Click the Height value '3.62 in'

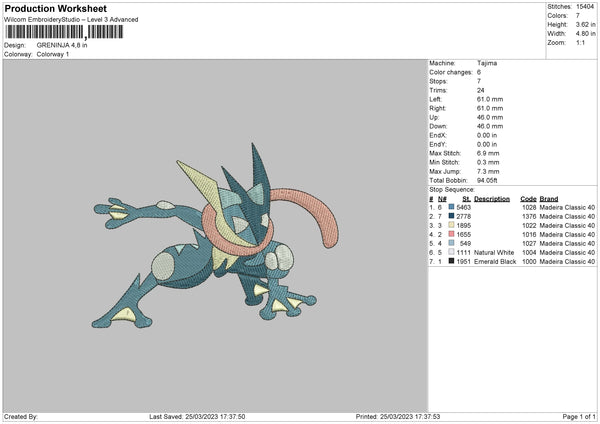585,24
